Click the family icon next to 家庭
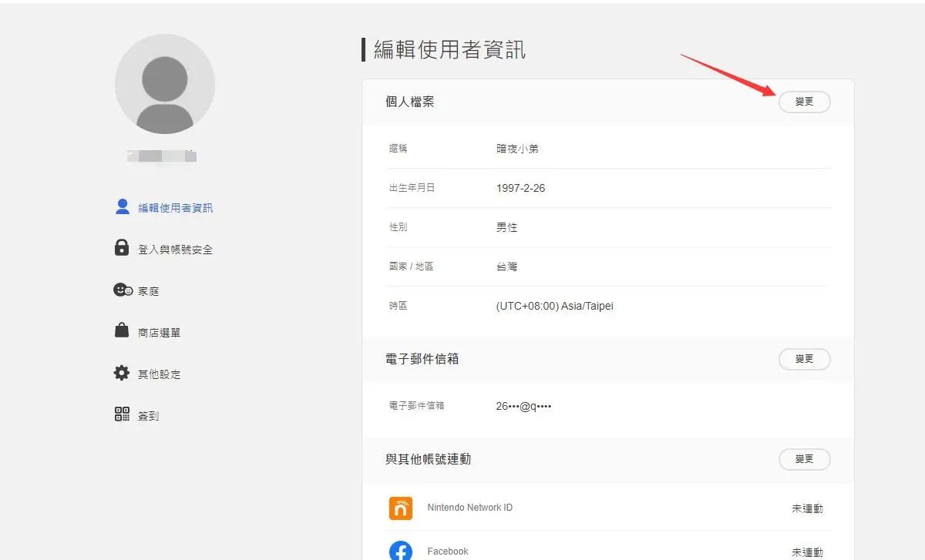Image resolution: width=925 pixels, height=560 pixels. click(122, 290)
